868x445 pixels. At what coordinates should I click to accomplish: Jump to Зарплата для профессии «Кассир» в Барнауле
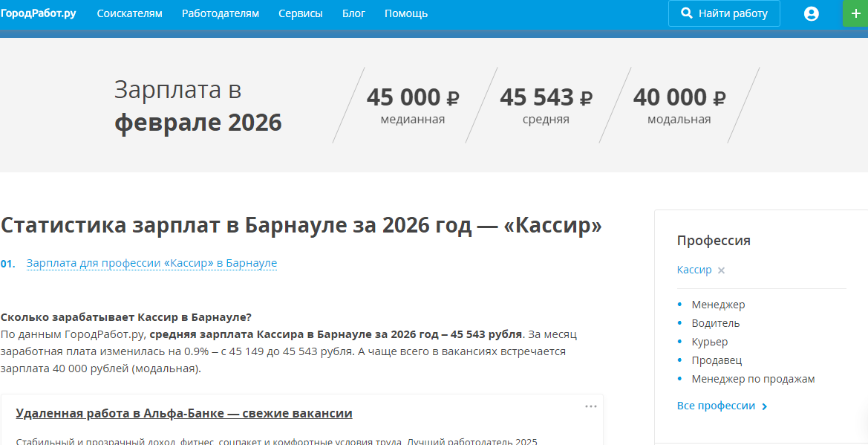coord(151,263)
